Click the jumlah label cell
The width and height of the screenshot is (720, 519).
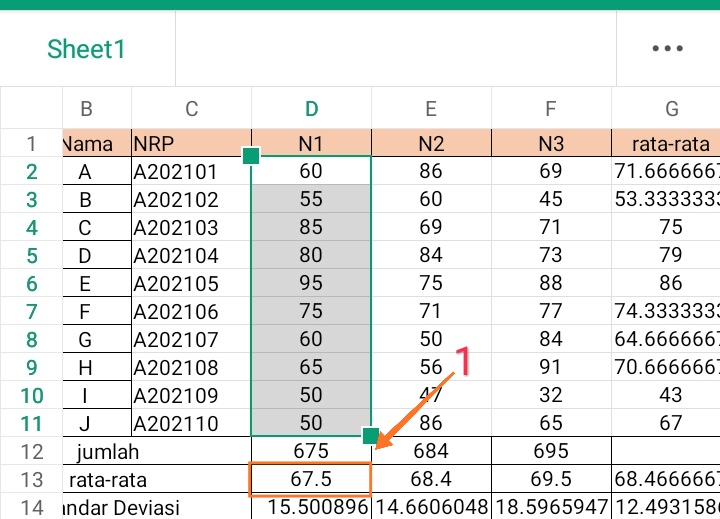coord(107,451)
